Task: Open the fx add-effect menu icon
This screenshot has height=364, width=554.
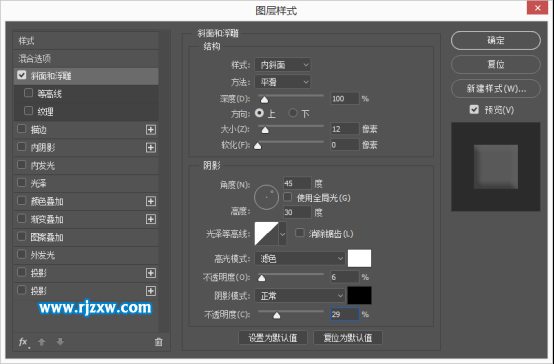Action: pyautogui.click(x=24, y=342)
